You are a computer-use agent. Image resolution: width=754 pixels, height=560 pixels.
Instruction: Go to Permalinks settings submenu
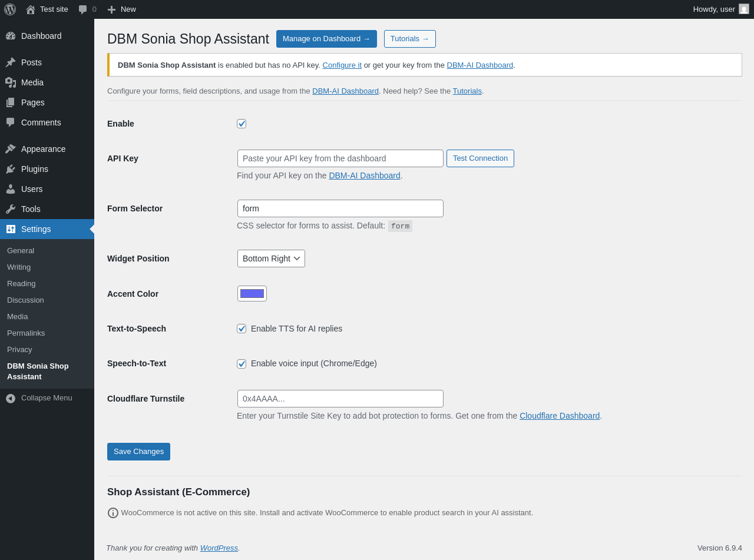tap(26, 333)
